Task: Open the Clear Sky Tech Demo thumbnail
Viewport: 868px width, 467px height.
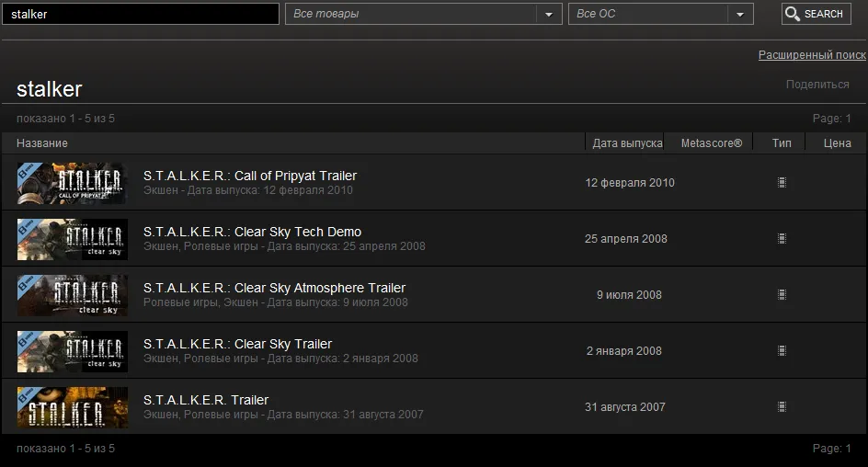Action: pyautogui.click(x=73, y=239)
